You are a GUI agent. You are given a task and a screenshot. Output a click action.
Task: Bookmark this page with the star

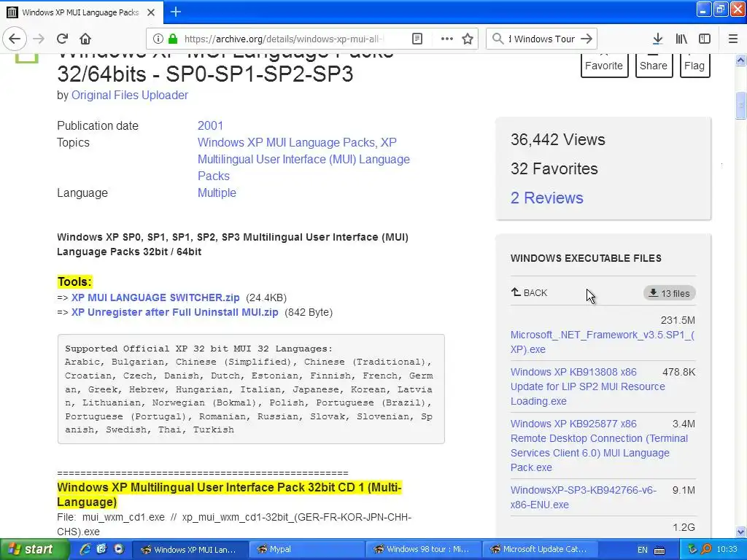point(468,39)
